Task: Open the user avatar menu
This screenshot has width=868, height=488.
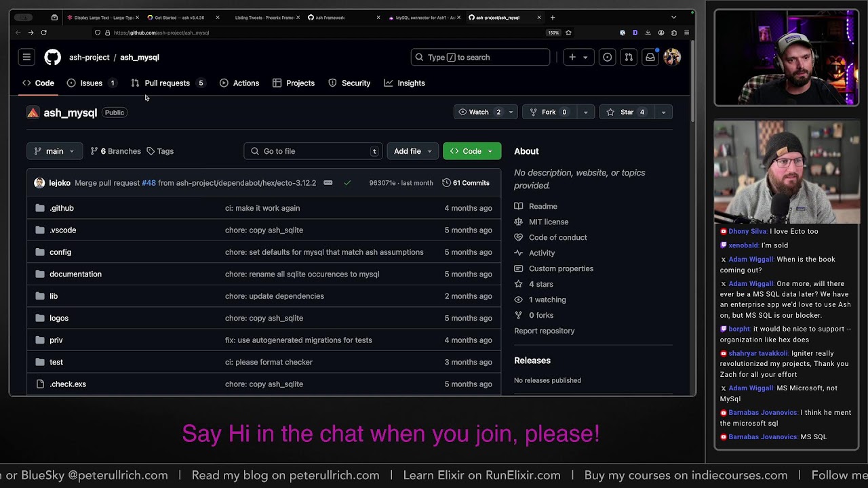Action: pyautogui.click(x=672, y=58)
